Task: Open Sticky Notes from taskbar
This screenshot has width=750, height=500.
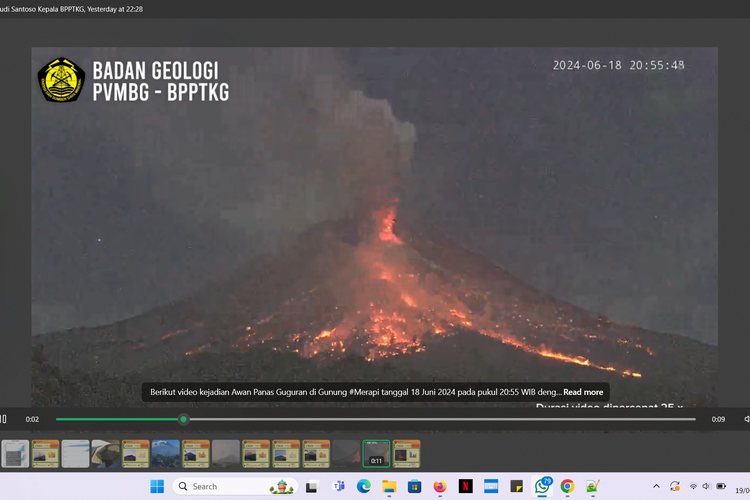Action: pyautogui.click(x=517, y=487)
